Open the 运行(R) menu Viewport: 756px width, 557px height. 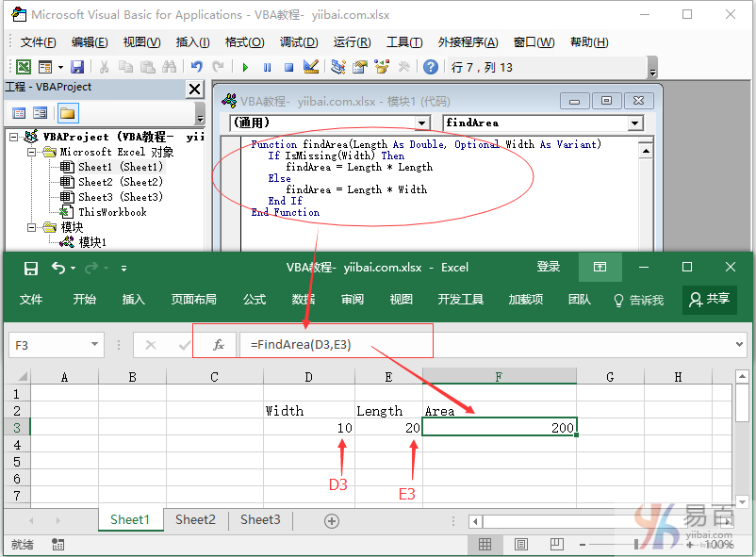coord(352,42)
